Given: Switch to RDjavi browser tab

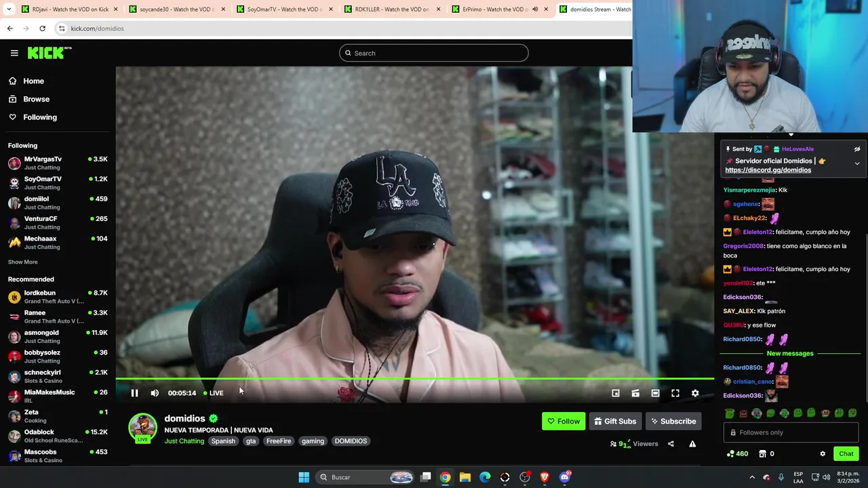Looking at the screenshot, I should coord(71,9).
